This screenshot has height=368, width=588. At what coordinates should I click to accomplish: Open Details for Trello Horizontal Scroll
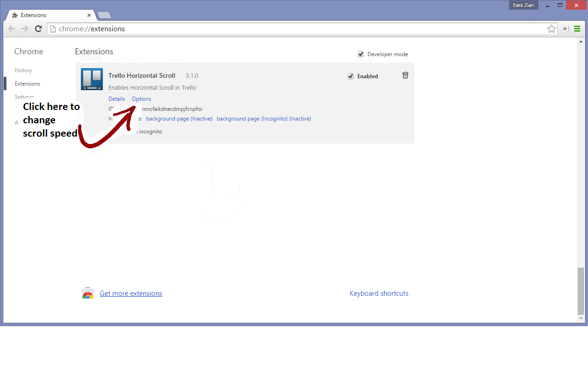[x=117, y=99]
